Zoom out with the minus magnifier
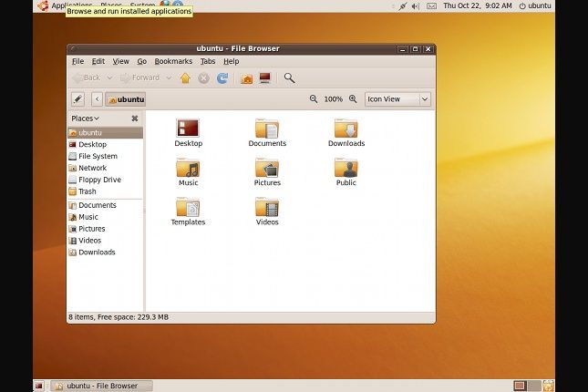 click(314, 99)
